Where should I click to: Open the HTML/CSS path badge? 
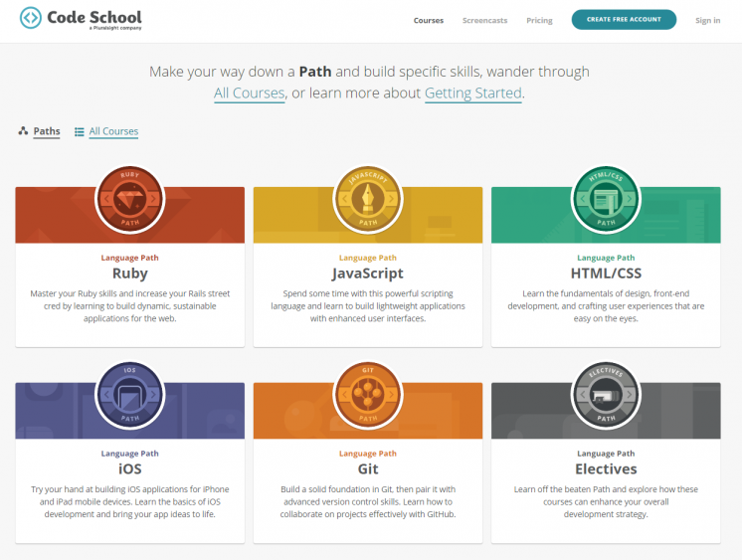tap(606, 199)
